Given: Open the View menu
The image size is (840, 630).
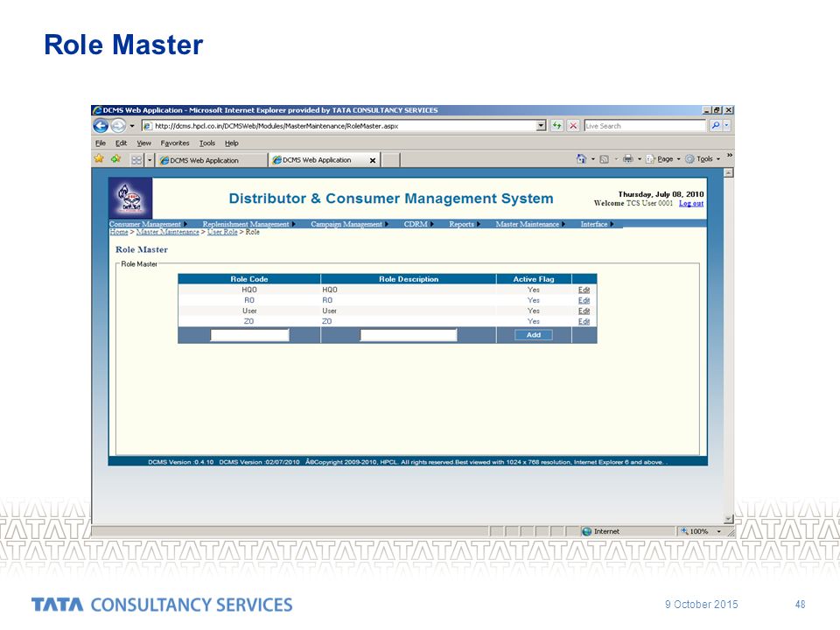Looking at the screenshot, I should coord(143,143).
